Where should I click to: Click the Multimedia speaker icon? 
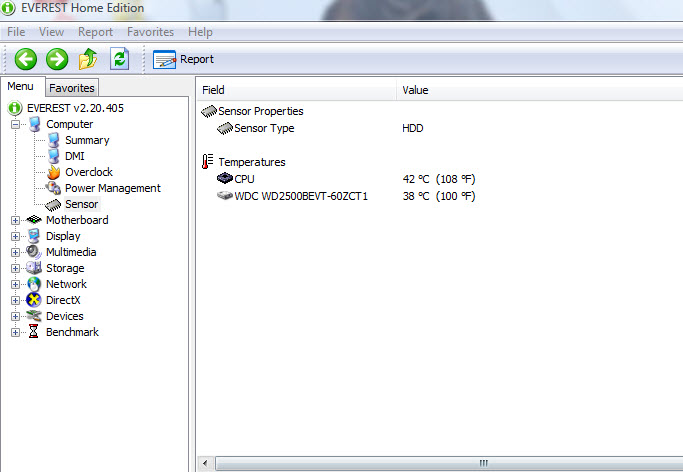[34, 252]
